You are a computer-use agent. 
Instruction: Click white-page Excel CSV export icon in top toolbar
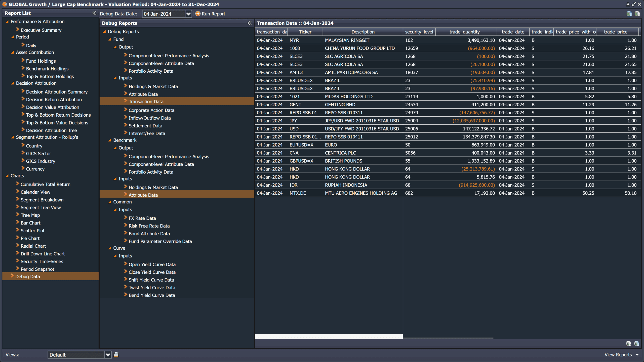pos(637,14)
